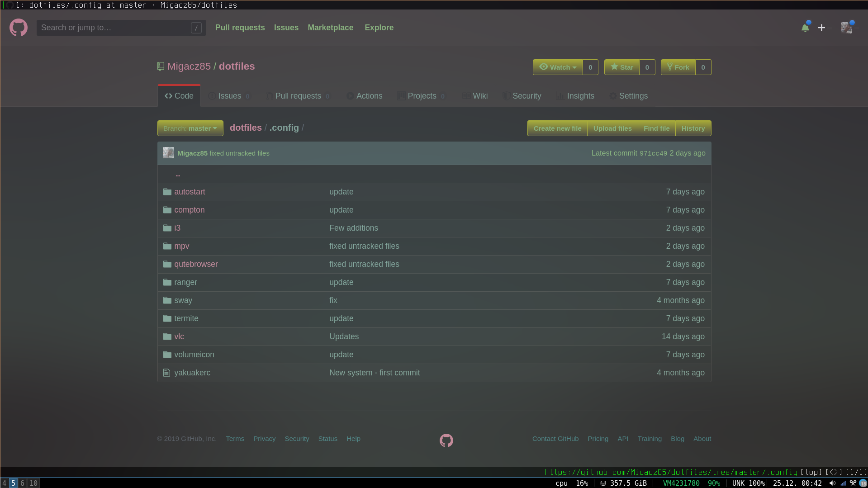The width and height of the screenshot is (868, 488).
Task: Click Find file button
Action: coord(656,128)
